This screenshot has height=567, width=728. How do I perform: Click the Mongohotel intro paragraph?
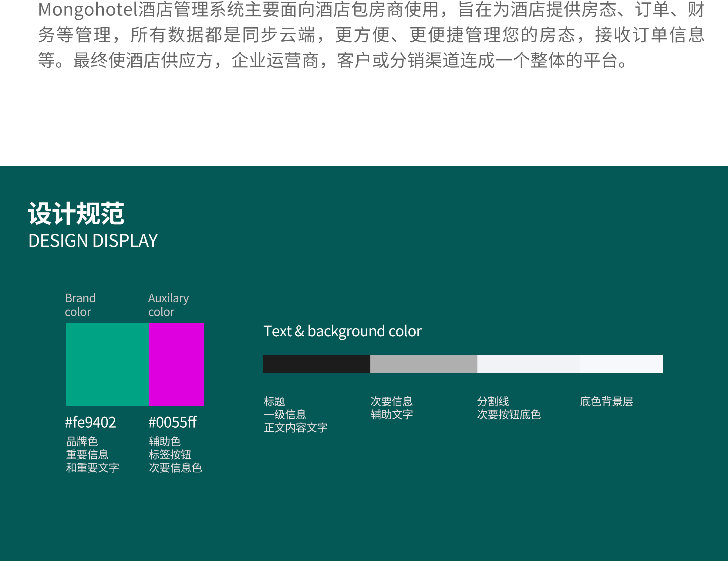(371, 35)
